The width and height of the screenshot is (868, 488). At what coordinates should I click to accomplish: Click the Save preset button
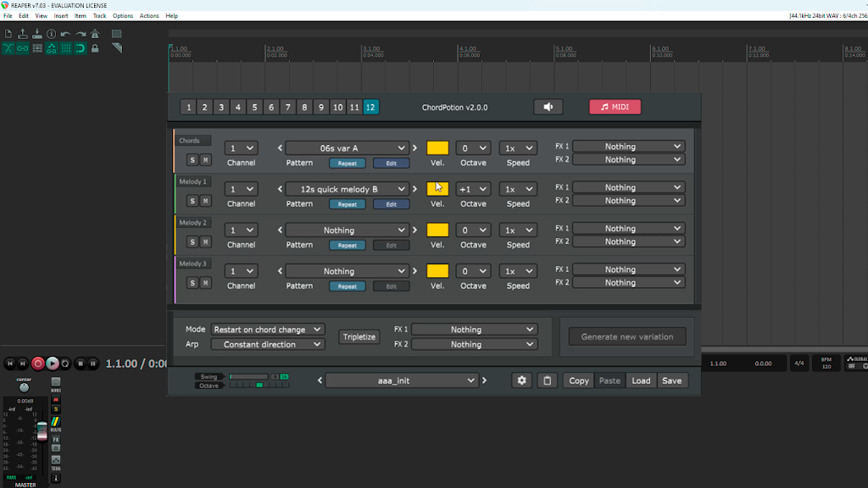tap(672, 380)
